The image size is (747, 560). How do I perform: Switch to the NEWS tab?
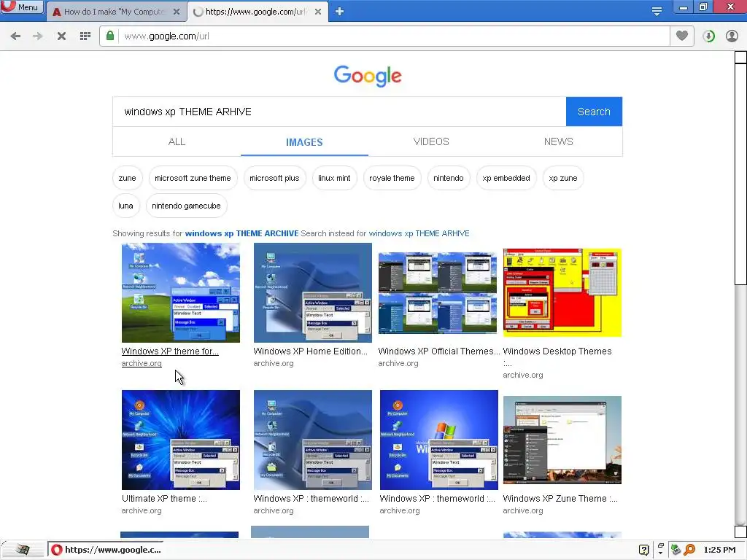tap(558, 141)
